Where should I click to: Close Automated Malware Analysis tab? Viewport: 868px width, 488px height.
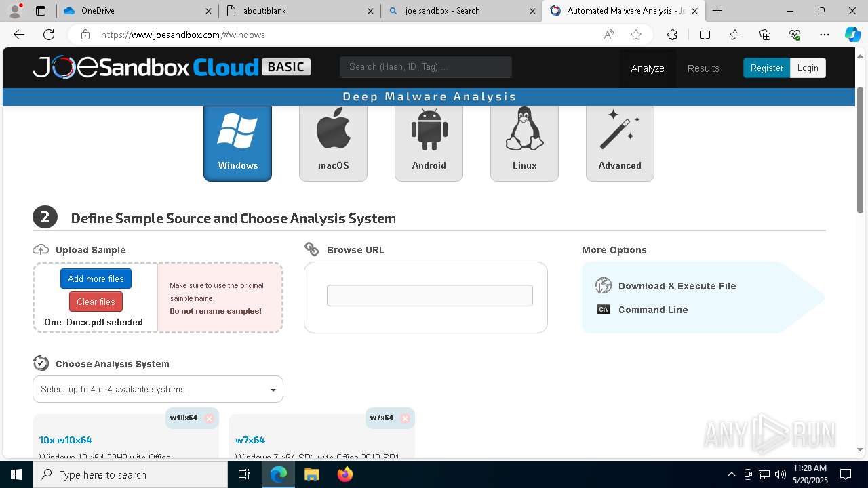tap(694, 11)
